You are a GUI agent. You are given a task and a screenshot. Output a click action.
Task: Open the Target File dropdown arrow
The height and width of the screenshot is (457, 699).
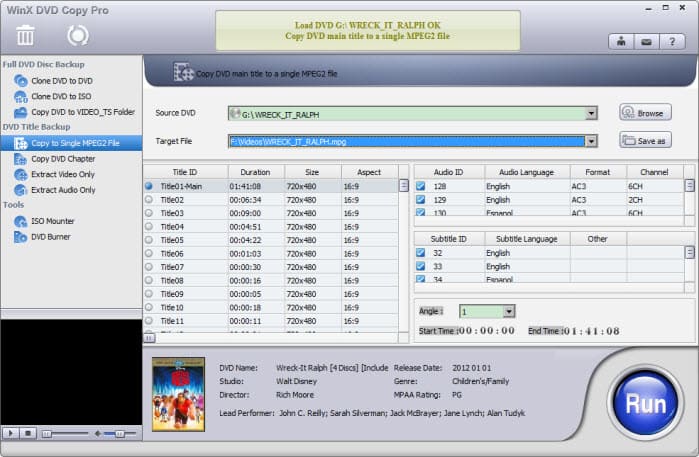coord(591,141)
